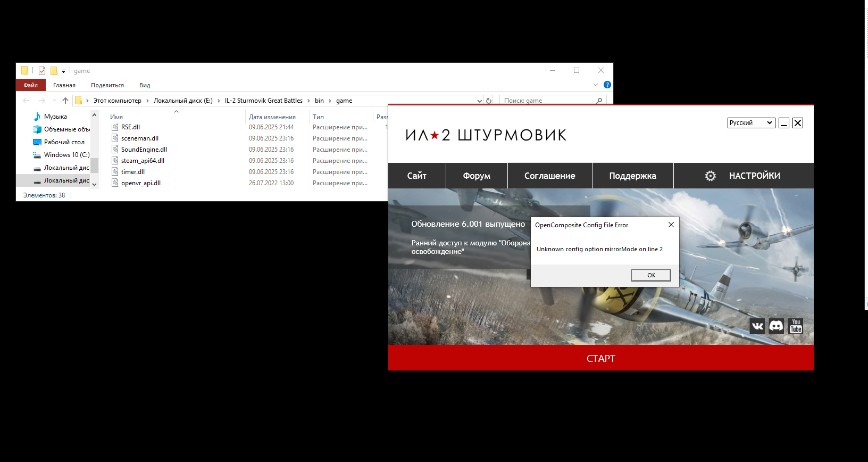
Task: Open the Сайт launcher tab
Action: click(x=417, y=176)
